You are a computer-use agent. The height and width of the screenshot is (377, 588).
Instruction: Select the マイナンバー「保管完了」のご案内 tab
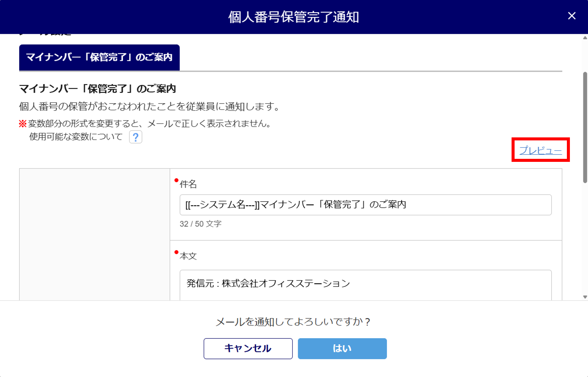(x=99, y=57)
